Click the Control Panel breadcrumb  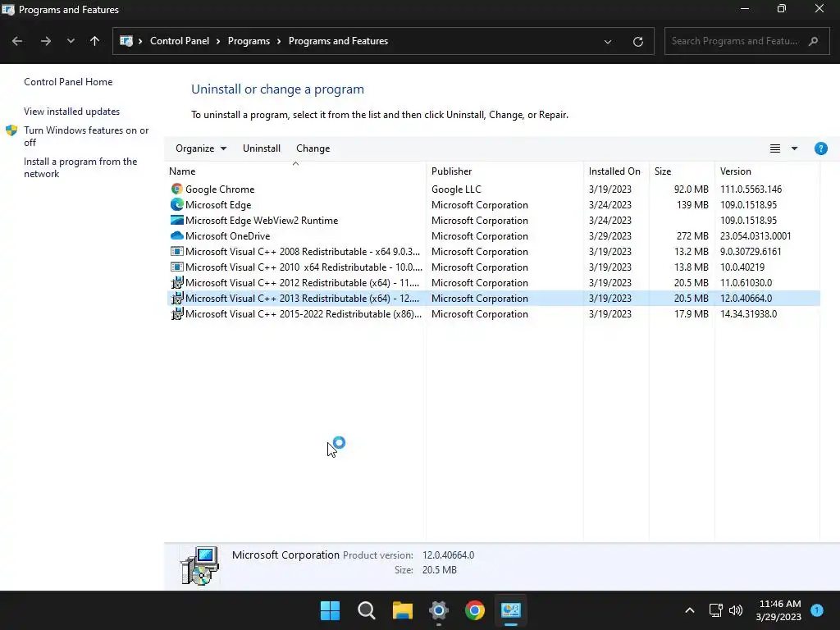click(x=180, y=41)
